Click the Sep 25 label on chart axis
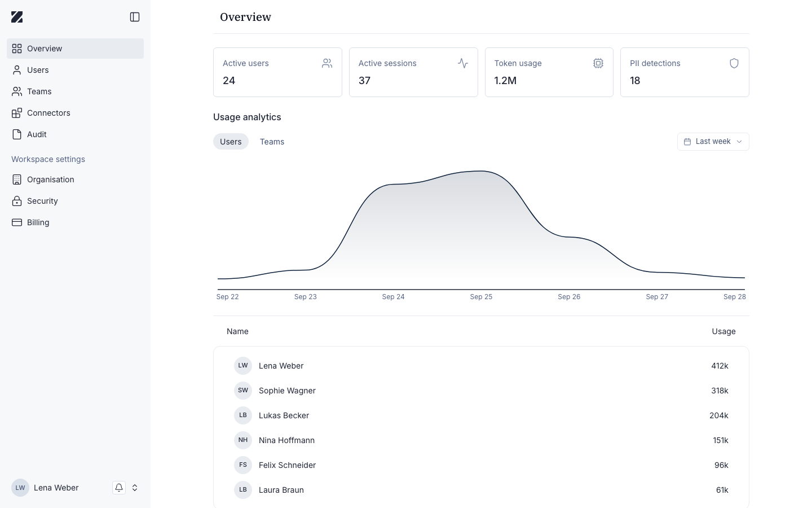 [481, 297]
